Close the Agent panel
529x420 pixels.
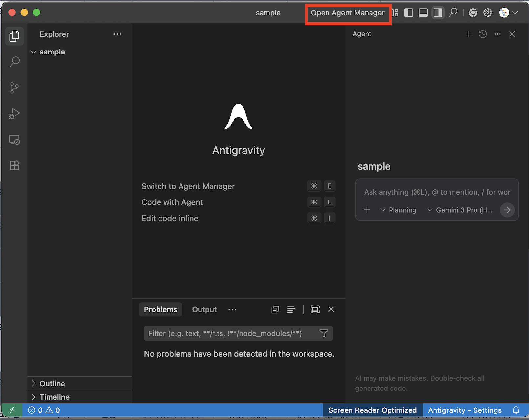(512, 34)
